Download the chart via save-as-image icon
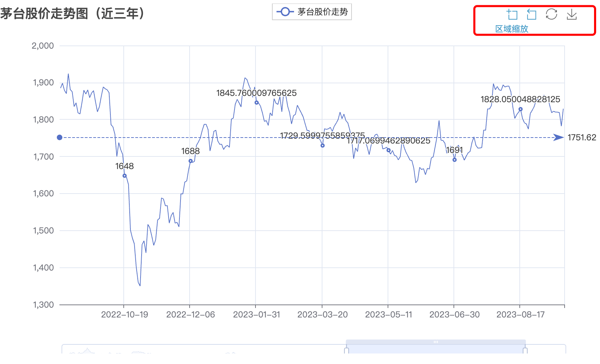Viewport: 600px width, 364px height. point(572,14)
